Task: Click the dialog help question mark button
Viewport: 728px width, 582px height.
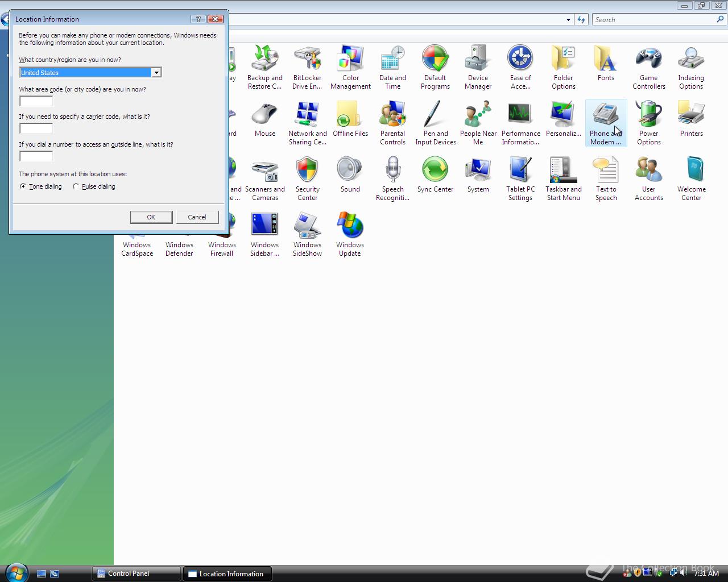Action: click(198, 19)
